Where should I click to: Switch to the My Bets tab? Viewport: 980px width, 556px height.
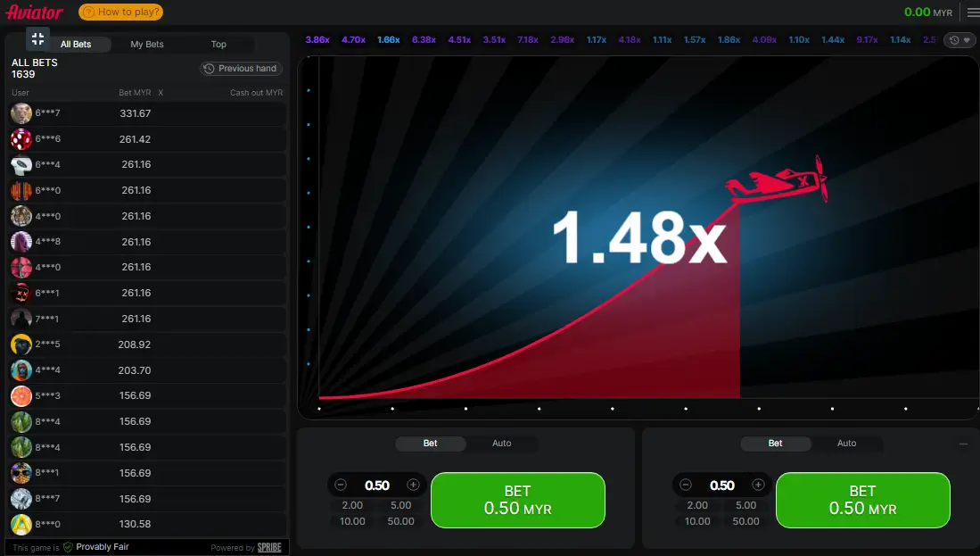[147, 45]
